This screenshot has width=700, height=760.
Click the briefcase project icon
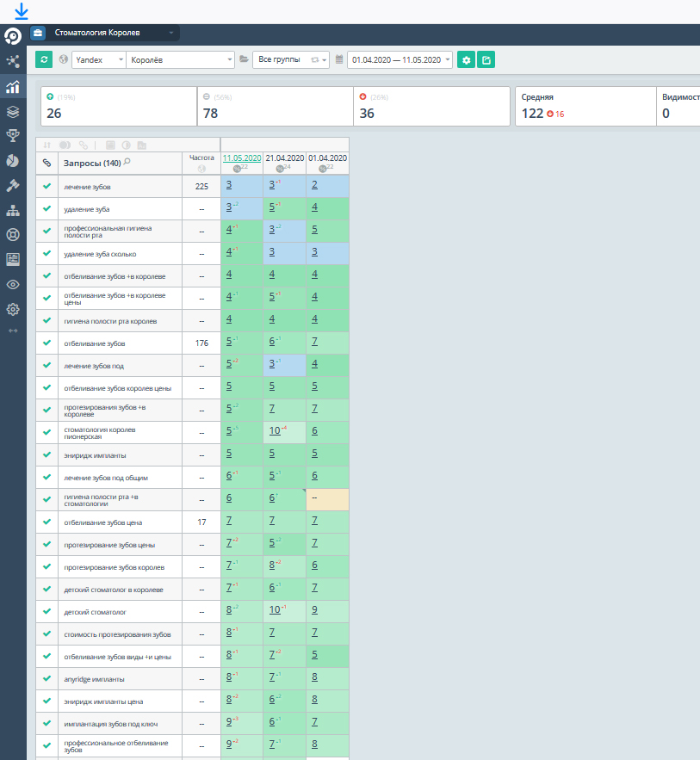pyautogui.click(x=38, y=33)
